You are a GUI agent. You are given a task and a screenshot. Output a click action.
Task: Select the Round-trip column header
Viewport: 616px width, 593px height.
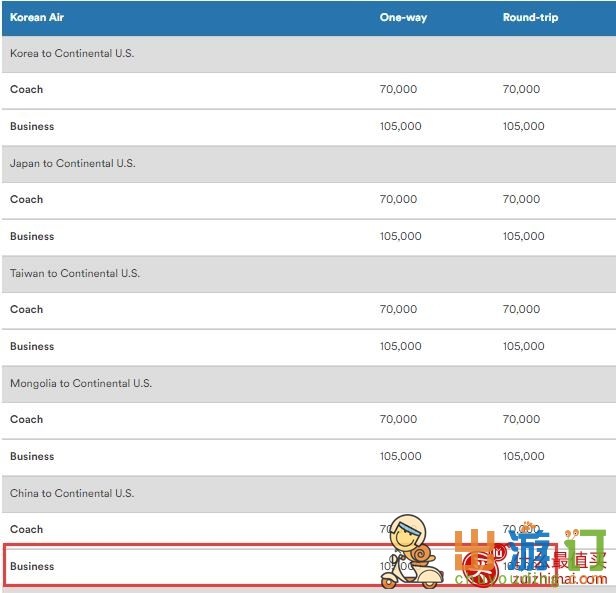tap(530, 18)
